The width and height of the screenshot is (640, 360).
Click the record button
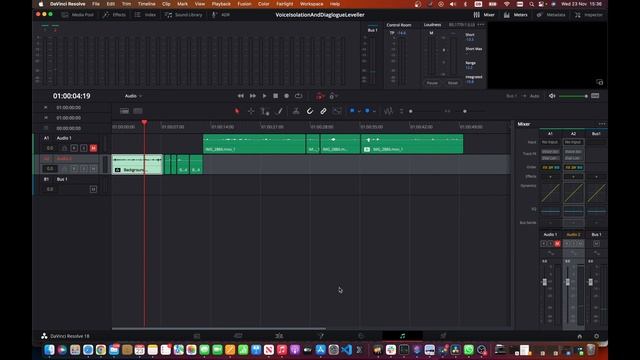point(287,96)
